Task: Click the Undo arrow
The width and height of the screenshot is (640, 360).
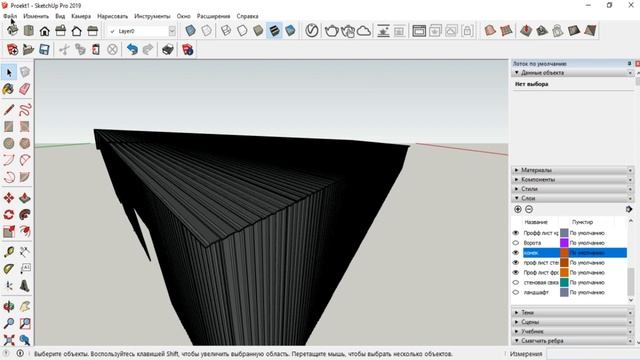Action: (132, 50)
